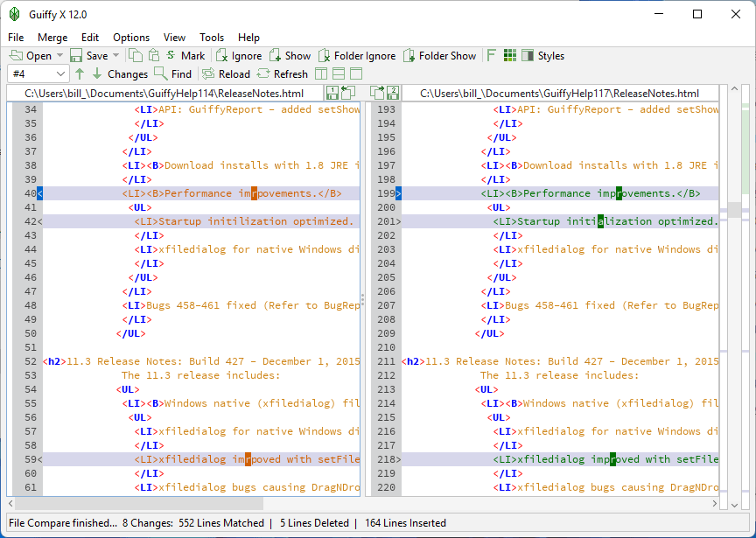756x538 pixels.
Task: Open the View menu
Action: [174, 38]
